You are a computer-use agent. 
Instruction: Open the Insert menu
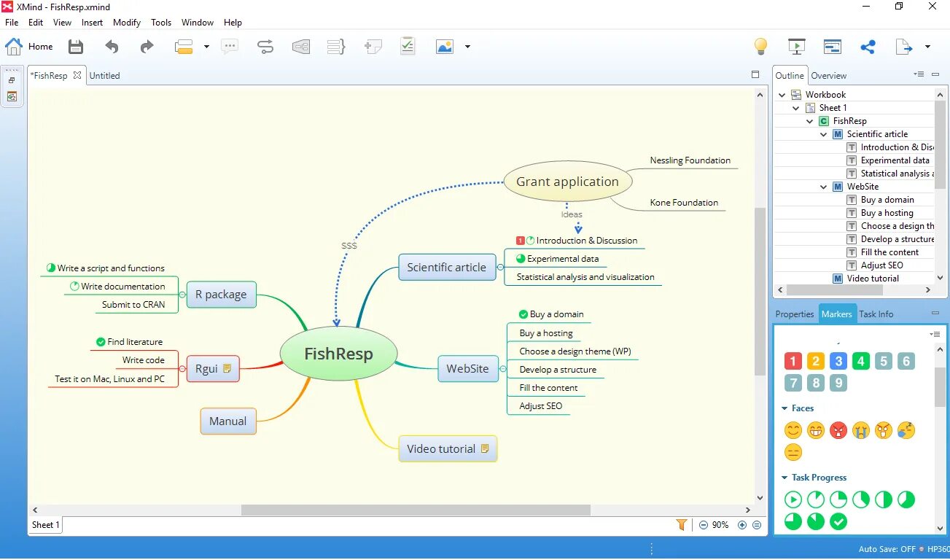pyautogui.click(x=92, y=23)
